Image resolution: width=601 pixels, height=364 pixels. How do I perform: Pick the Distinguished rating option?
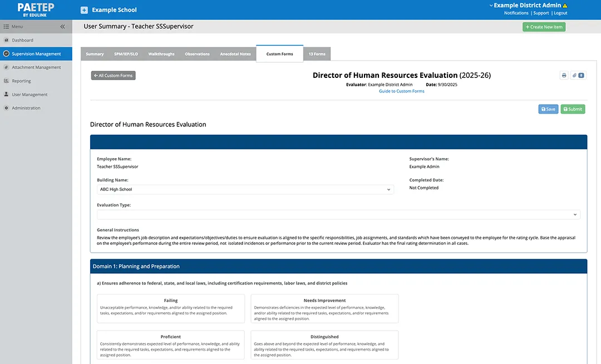point(324,345)
